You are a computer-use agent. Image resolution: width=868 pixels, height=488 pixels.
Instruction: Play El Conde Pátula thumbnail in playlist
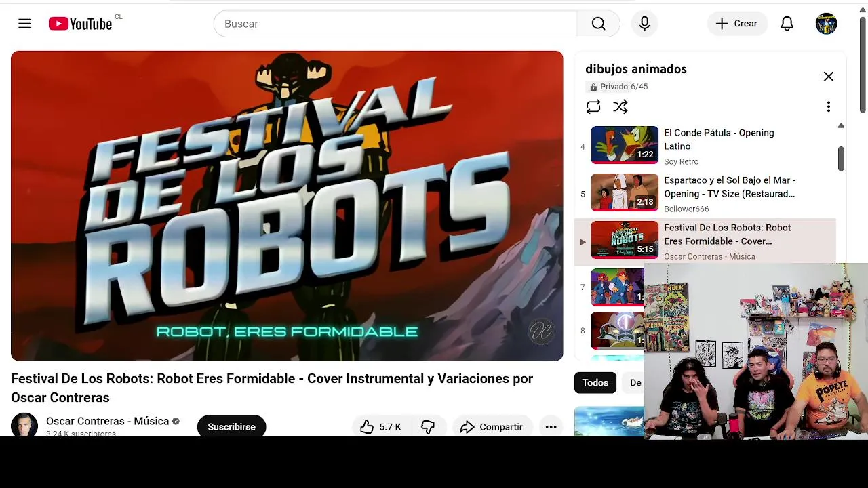click(625, 145)
